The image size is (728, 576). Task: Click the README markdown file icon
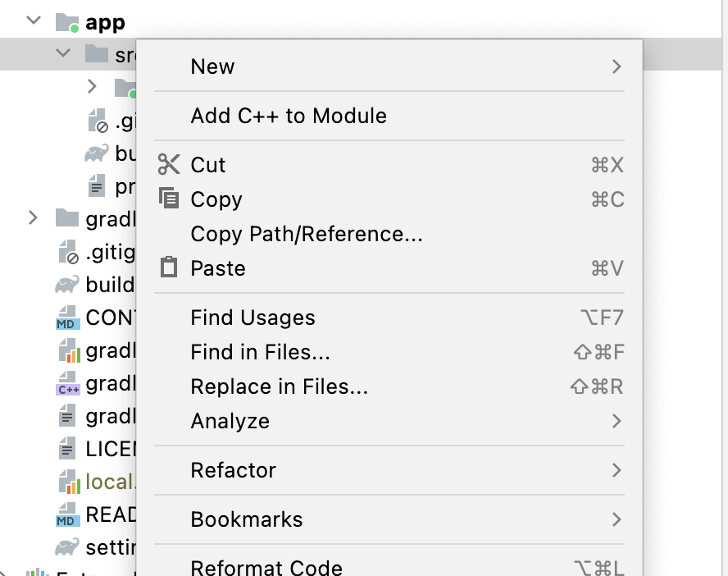pyautogui.click(x=67, y=515)
